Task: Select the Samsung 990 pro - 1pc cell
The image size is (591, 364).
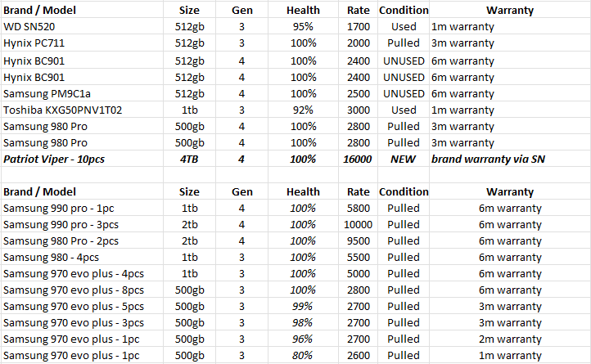Action: click(82, 208)
